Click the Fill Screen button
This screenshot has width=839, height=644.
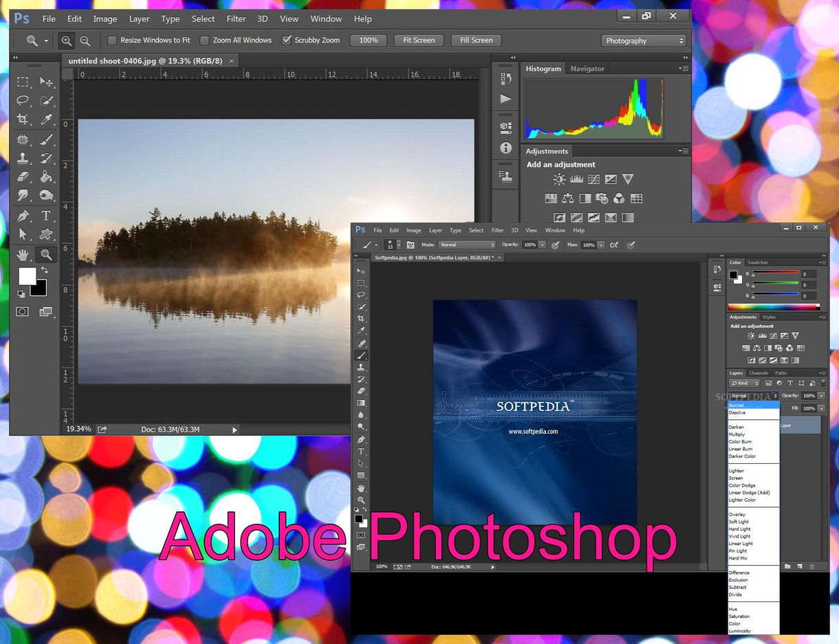[x=476, y=41]
